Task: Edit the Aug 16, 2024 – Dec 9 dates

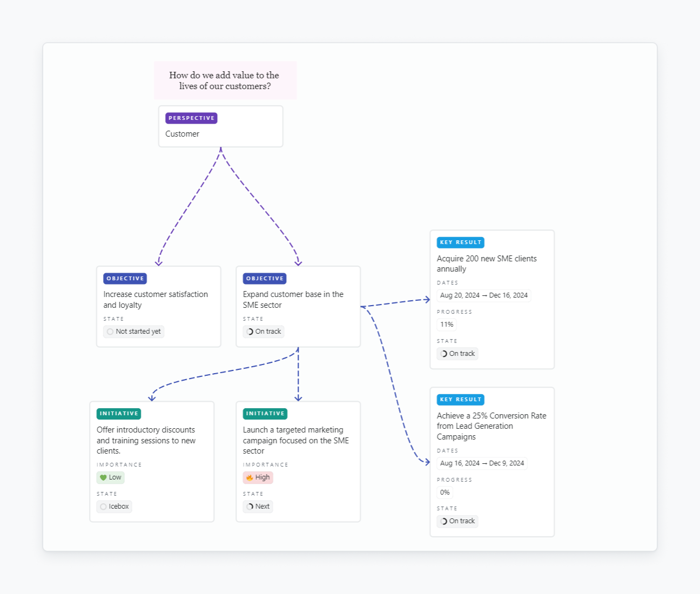Action: (x=482, y=463)
